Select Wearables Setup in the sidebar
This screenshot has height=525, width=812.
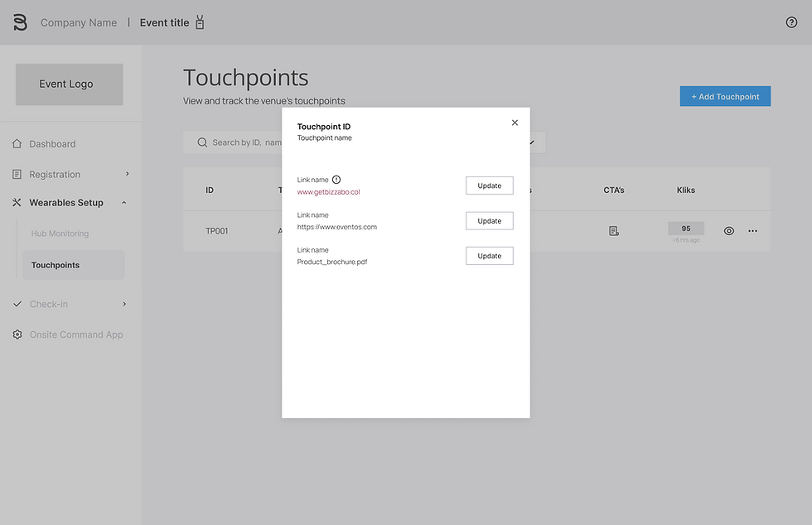pyautogui.click(x=66, y=202)
